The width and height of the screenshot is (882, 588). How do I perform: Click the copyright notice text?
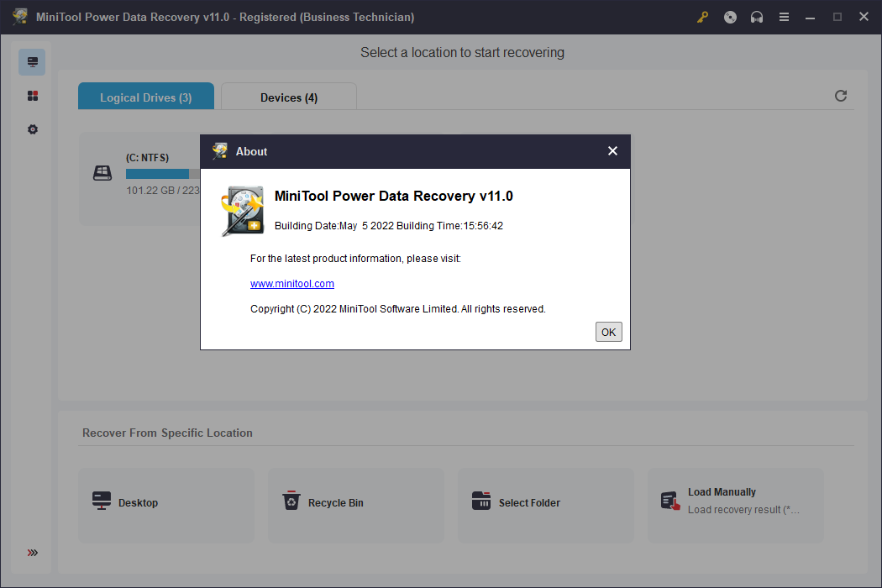click(x=397, y=309)
